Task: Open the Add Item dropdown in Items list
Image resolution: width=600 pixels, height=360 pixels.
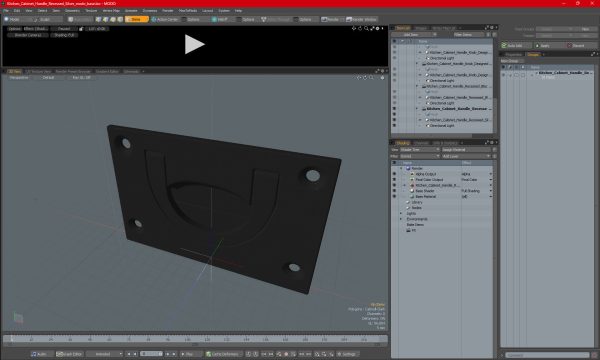Action: [x=414, y=34]
